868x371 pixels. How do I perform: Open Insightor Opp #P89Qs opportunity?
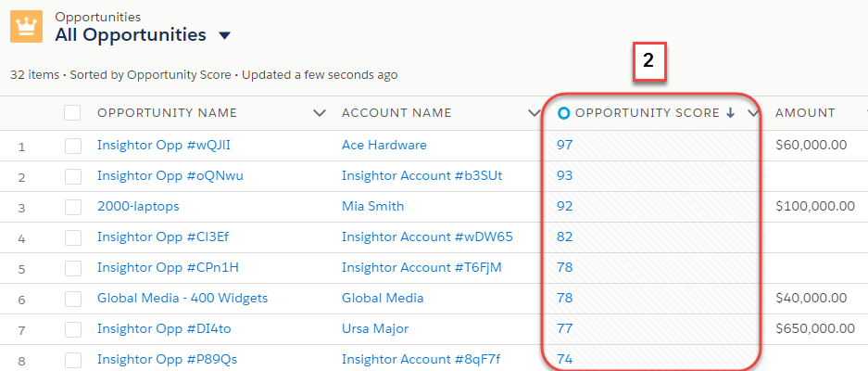(x=167, y=359)
